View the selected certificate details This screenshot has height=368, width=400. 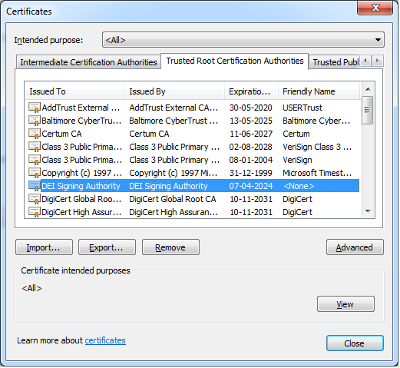click(x=346, y=304)
